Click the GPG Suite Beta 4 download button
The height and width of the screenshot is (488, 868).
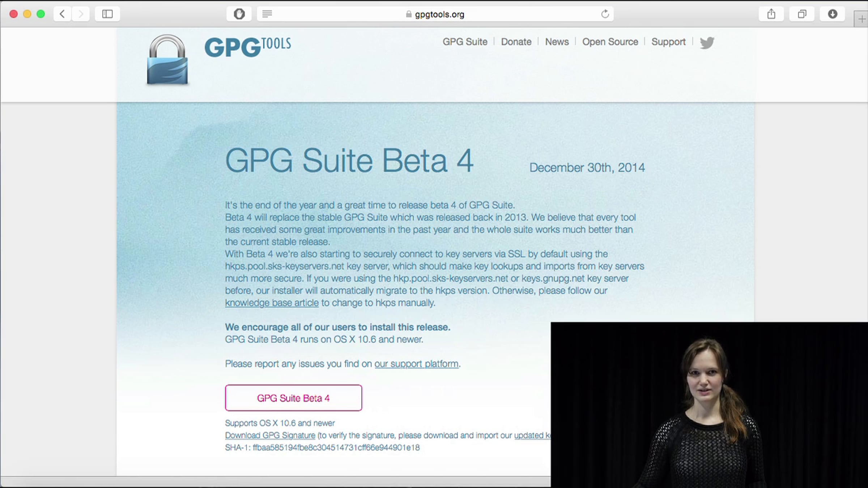(293, 398)
